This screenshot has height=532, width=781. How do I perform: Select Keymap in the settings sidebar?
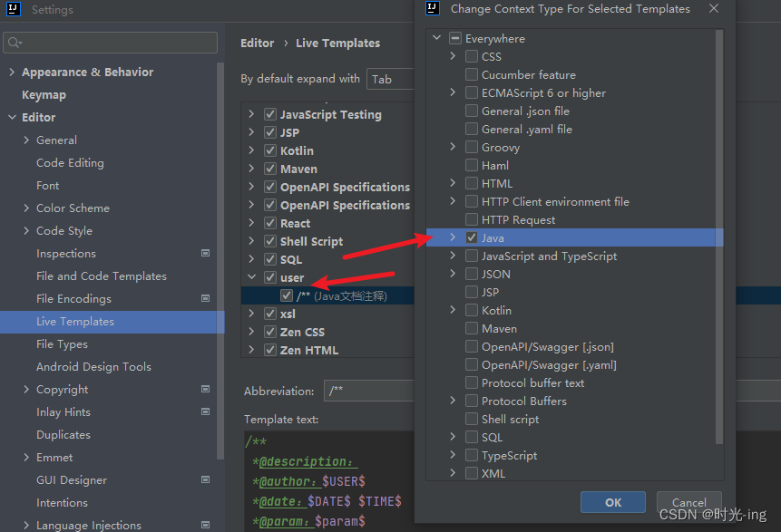tap(44, 95)
